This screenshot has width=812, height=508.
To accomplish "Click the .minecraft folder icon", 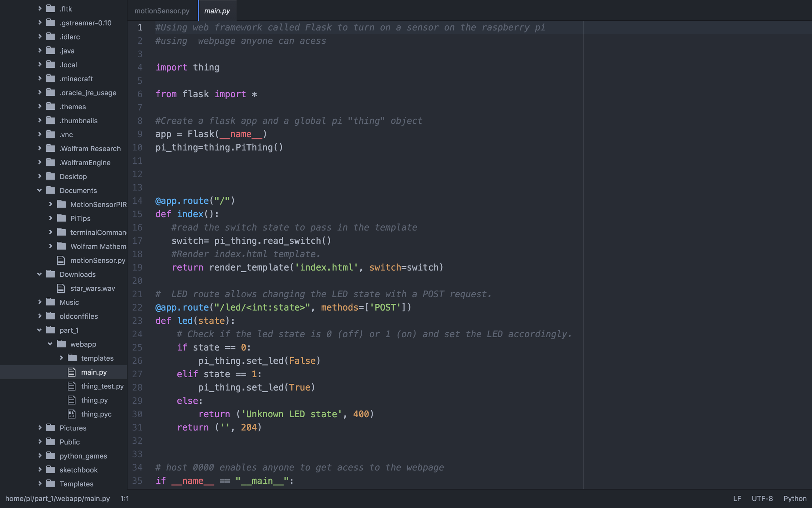I will tap(51, 79).
